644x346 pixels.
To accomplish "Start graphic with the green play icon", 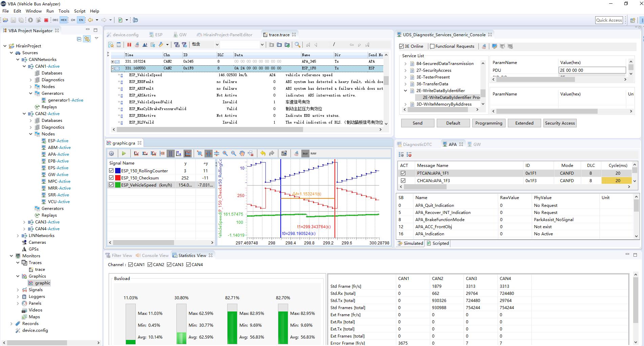I will pyautogui.click(x=124, y=153).
